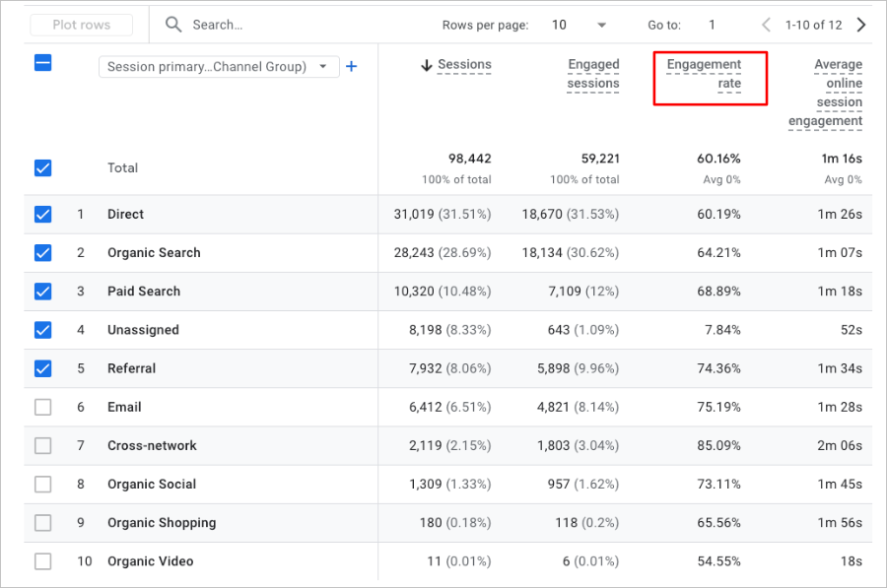Uncheck the Referral row checkbox

(42, 368)
